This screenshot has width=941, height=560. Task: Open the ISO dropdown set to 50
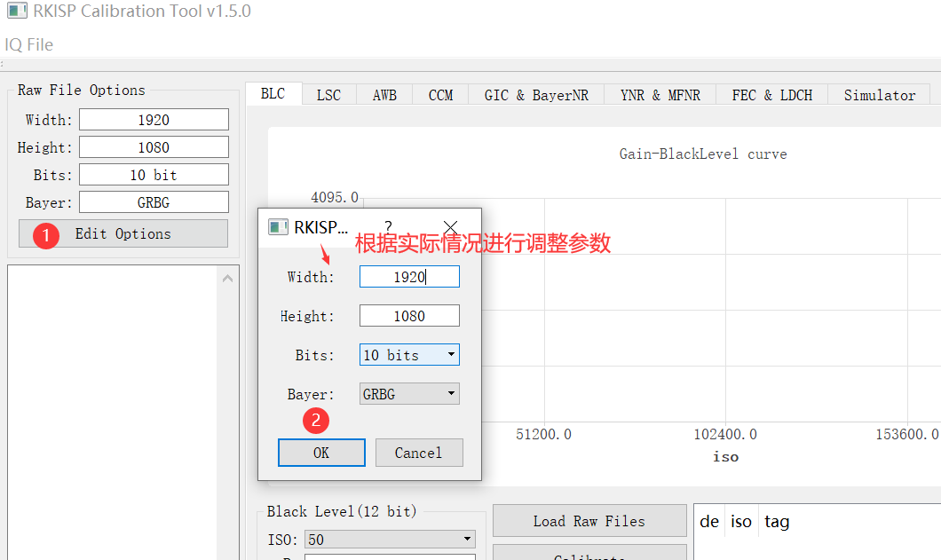click(389, 539)
